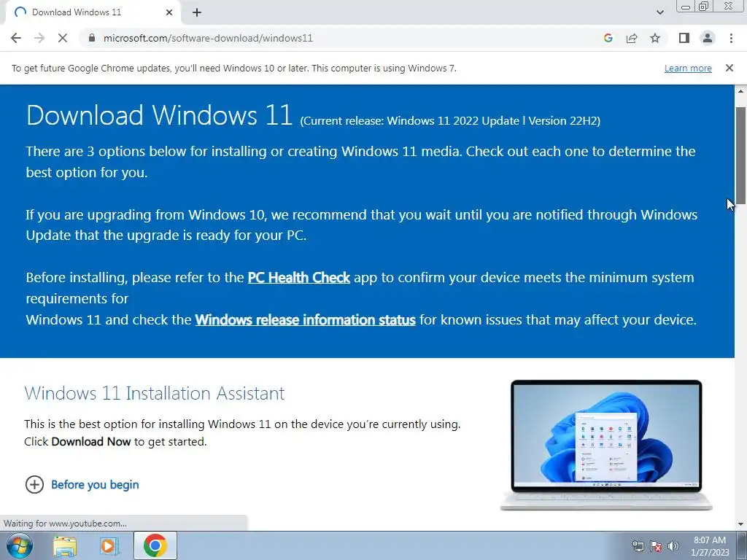Click the Waiting for www.youtube.com status text
Image resolution: width=747 pixels, height=560 pixels.
click(65, 524)
